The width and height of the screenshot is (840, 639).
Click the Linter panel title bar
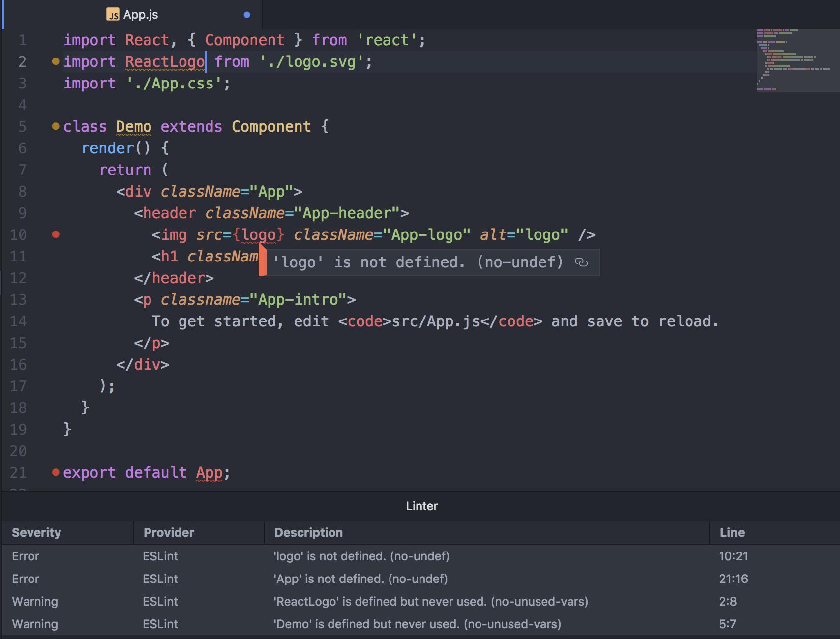(x=421, y=506)
